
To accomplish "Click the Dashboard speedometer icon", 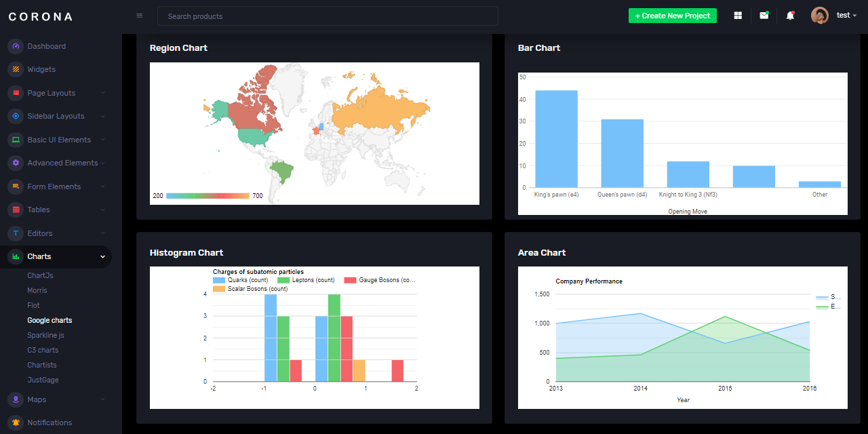I will 16,46.
